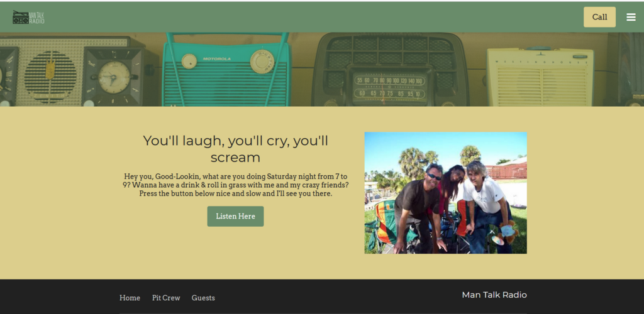Click the palm trees in the photo
The width and height of the screenshot is (644, 314).
412,162
